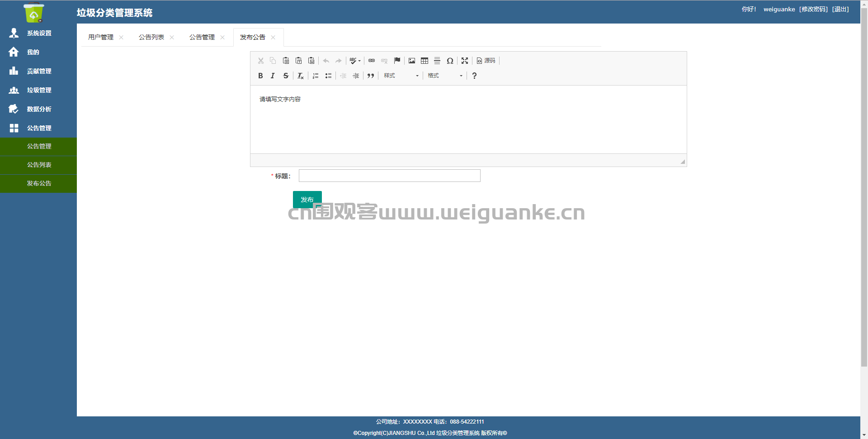
Task: Toggle block quote formatting
Action: tap(371, 76)
